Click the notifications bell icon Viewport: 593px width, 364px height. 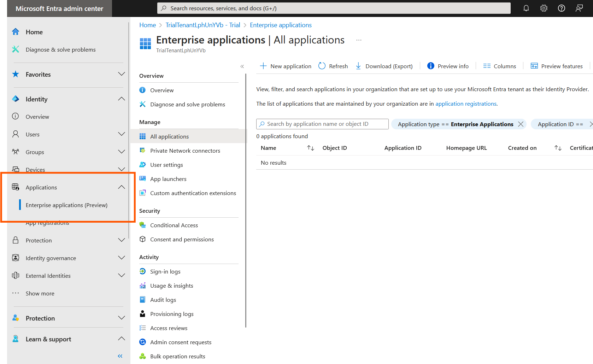pyautogui.click(x=526, y=8)
